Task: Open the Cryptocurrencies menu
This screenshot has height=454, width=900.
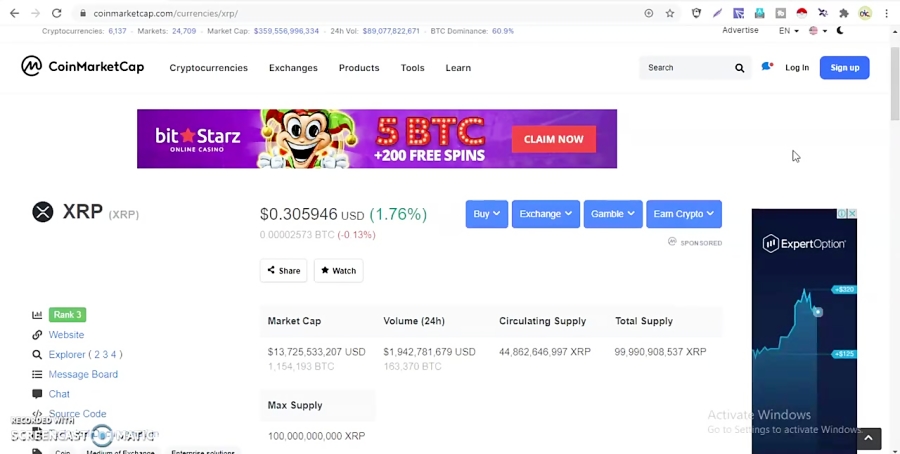Action: coord(208,68)
